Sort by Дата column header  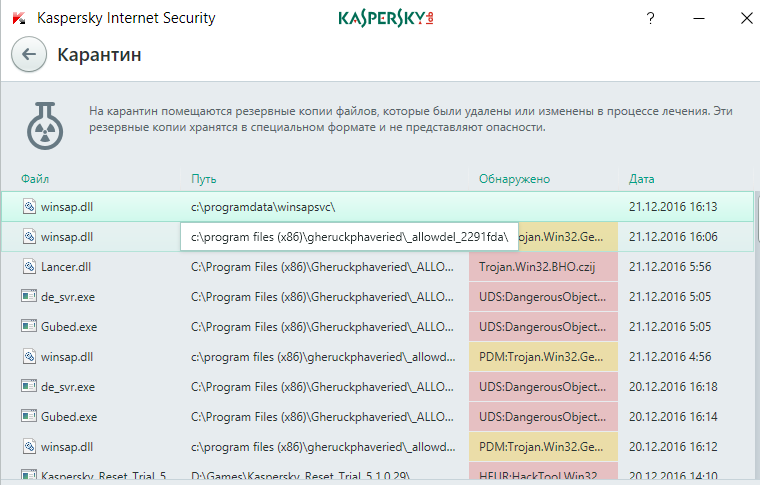(641, 179)
